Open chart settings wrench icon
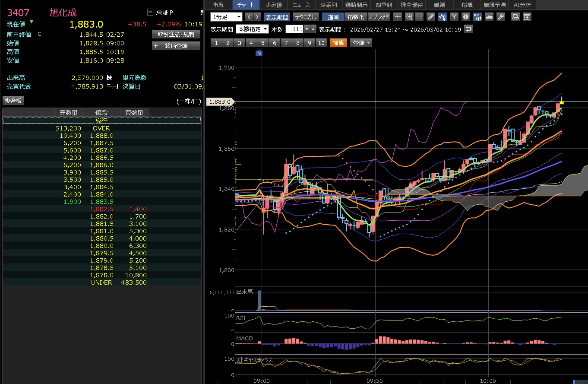Image resolution: width=588 pixels, height=384 pixels. point(500,17)
